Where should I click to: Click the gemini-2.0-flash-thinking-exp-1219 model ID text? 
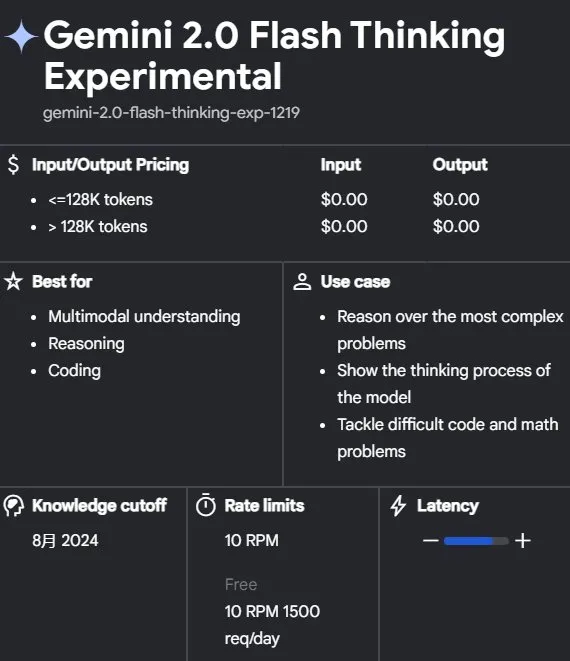[x=171, y=113]
